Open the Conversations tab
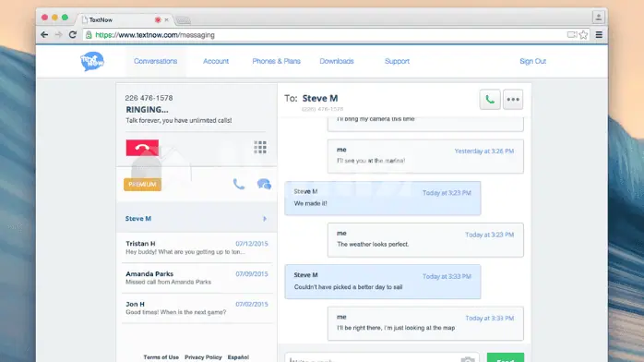The width and height of the screenshot is (644, 362). click(x=155, y=61)
